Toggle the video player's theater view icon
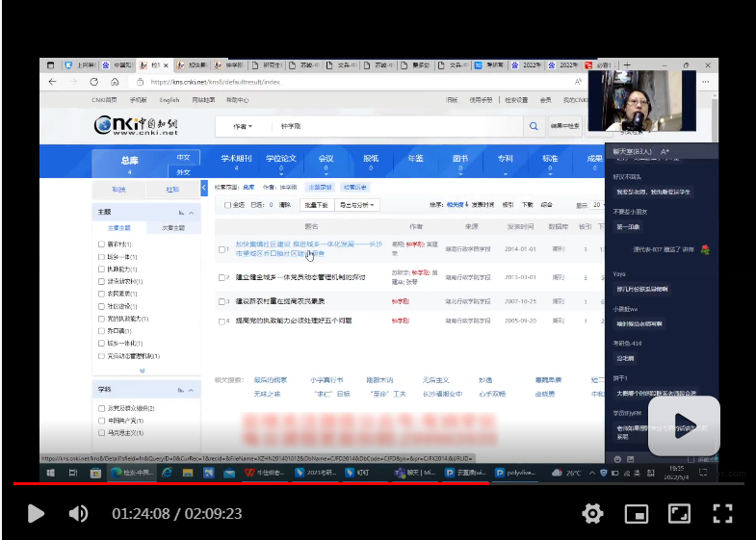756x540 pixels. (679, 513)
